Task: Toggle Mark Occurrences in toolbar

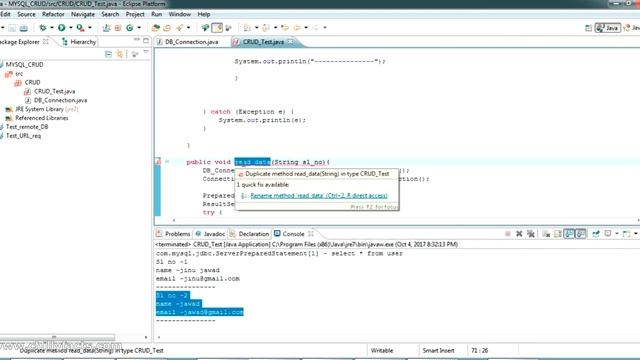Action: click(x=217, y=28)
